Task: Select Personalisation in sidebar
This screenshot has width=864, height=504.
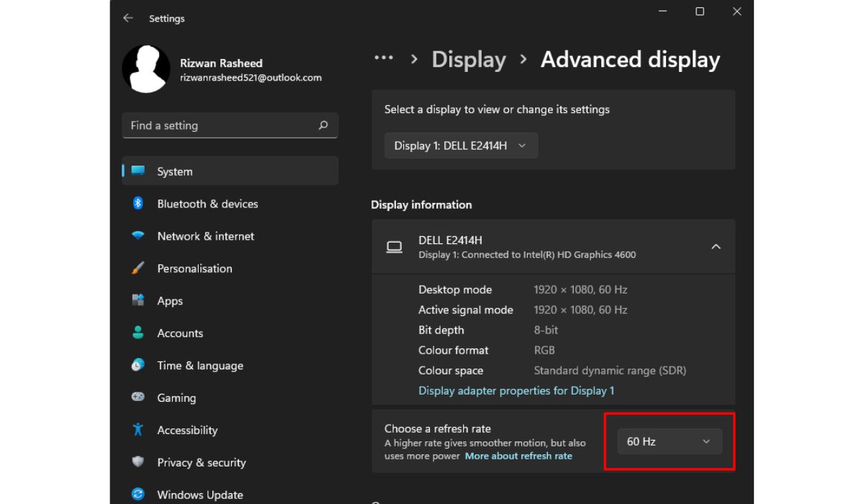Action: pyautogui.click(x=230, y=269)
